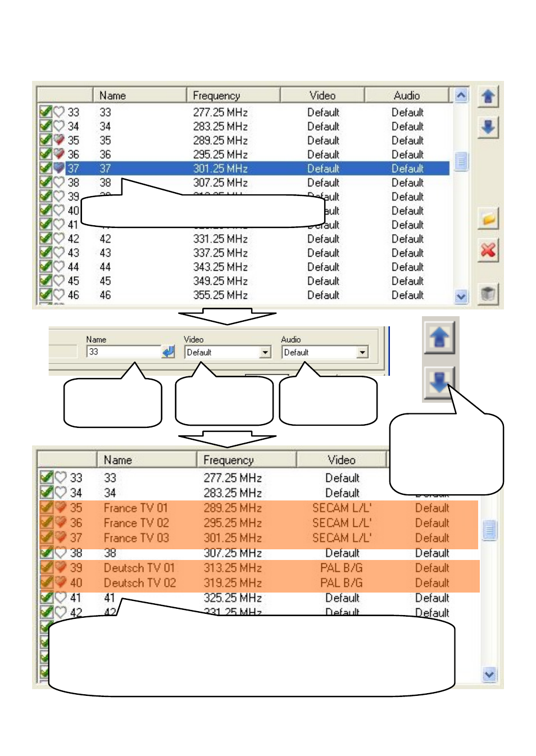
Task: Click the Name column header in upper list
Action: point(139,95)
